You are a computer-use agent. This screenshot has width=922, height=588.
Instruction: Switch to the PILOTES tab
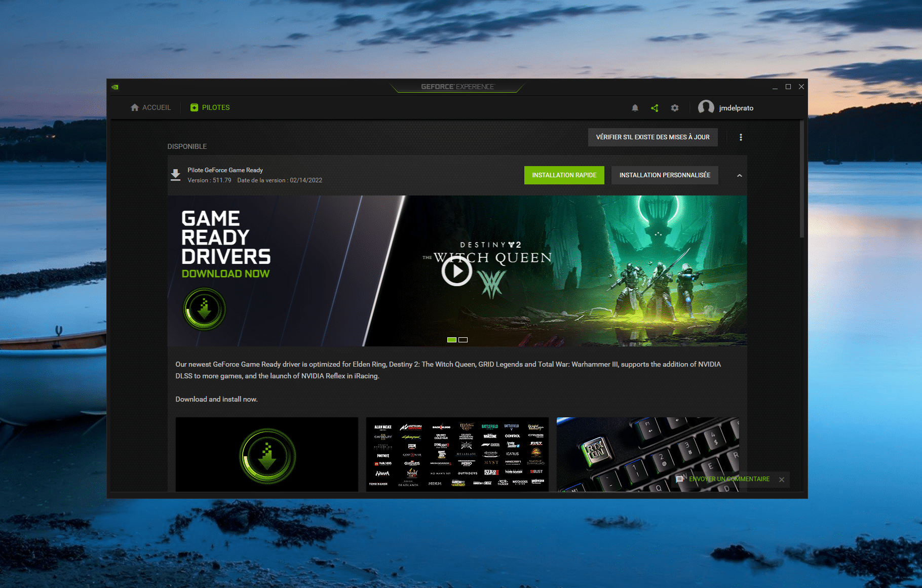[x=210, y=107]
